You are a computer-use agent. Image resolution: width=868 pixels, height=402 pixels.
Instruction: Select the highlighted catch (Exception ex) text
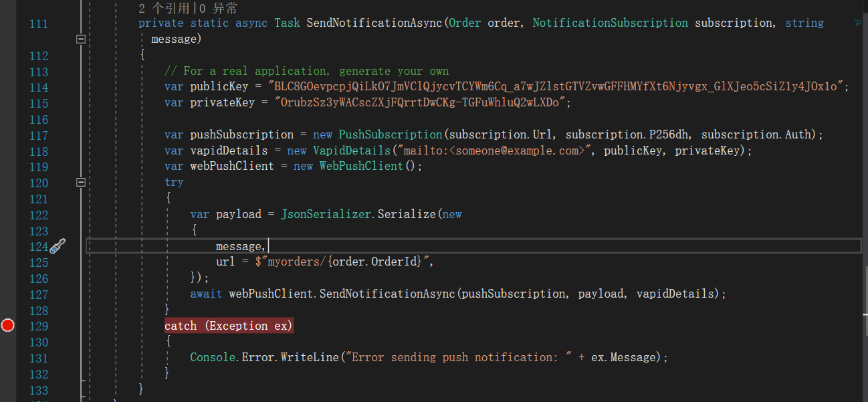point(228,326)
